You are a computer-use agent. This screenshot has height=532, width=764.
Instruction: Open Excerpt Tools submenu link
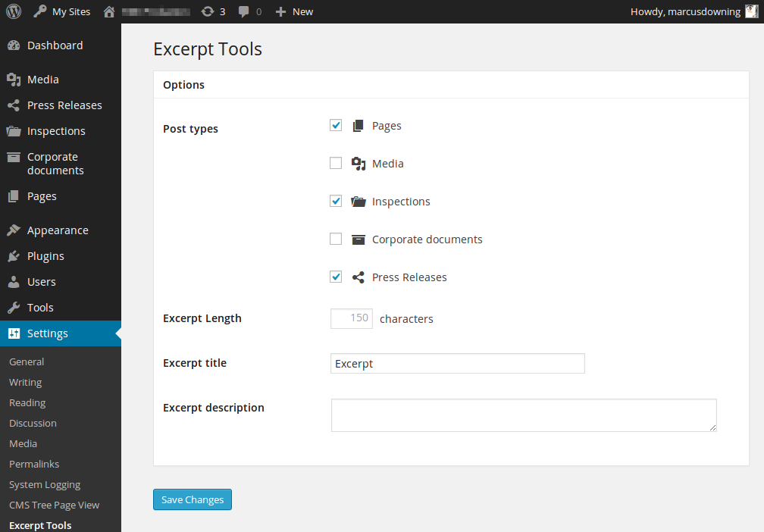click(x=40, y=525)
